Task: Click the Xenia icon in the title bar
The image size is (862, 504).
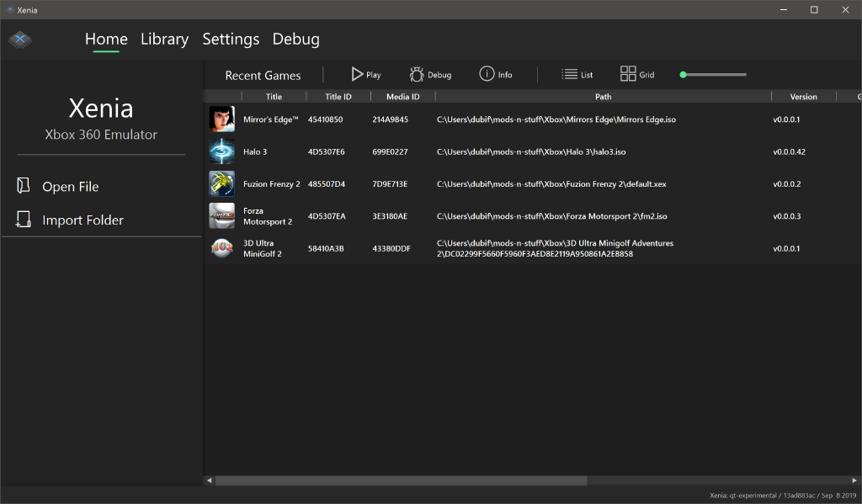Action: pos(9,9)
